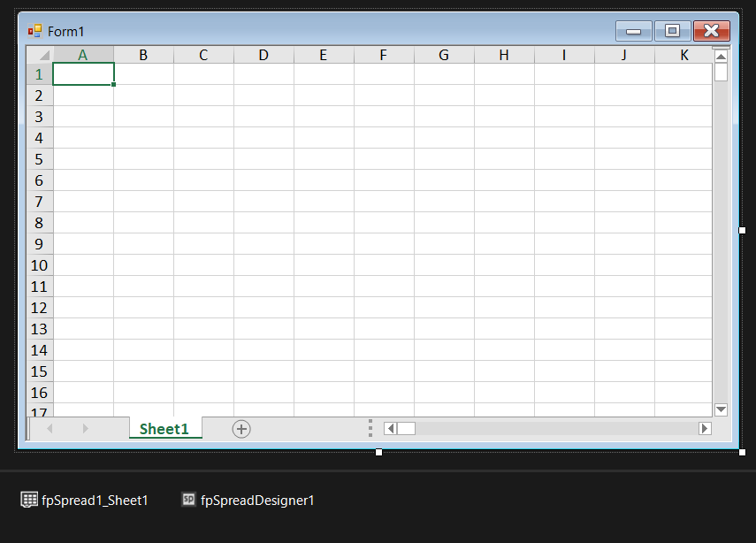The height and width of the screenshot is (543, 756).
Task: Click next sheet tab navigation arrow
Action: coord(86,428)
